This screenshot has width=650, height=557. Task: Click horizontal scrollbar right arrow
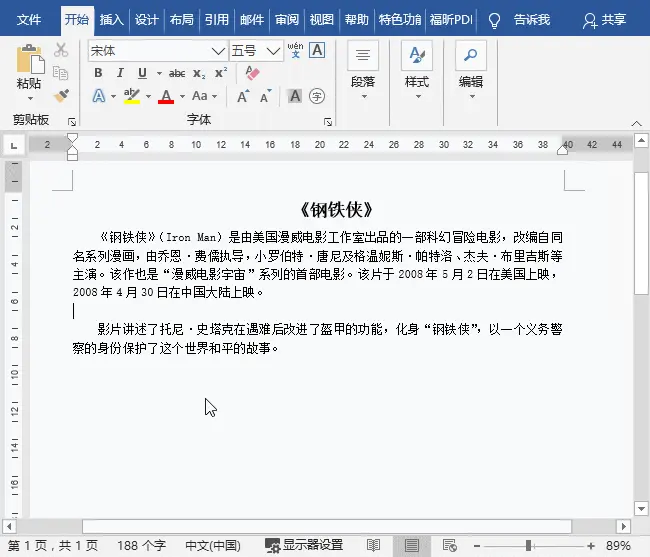pyautogui.click(x=623, y=527)
